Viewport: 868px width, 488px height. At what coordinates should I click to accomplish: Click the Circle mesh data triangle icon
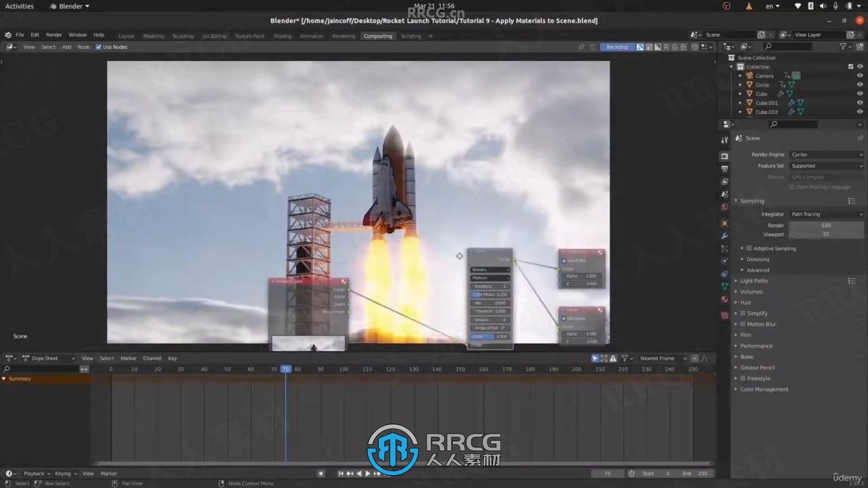(791, 85)
